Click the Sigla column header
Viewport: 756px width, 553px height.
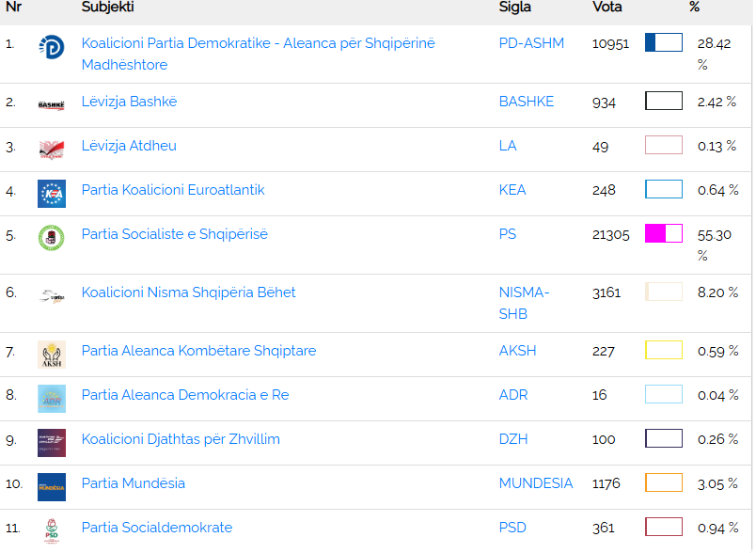[x=514, y=8]
